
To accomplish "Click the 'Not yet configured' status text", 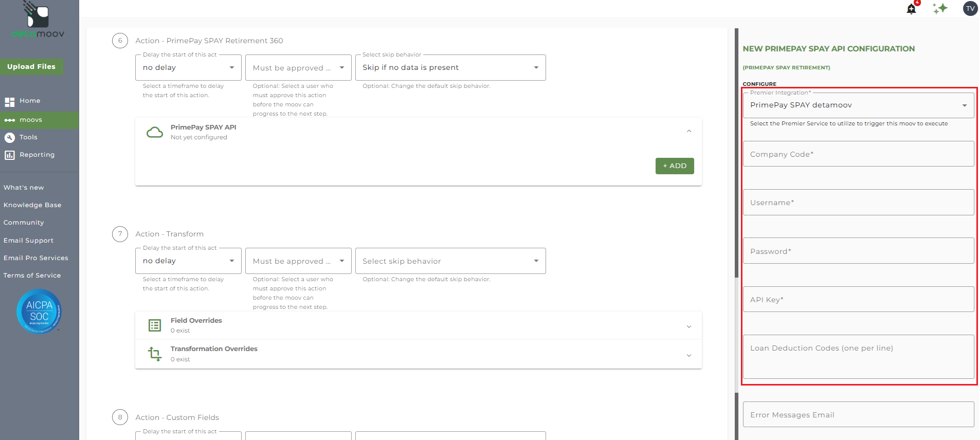I will pos(199,138).
